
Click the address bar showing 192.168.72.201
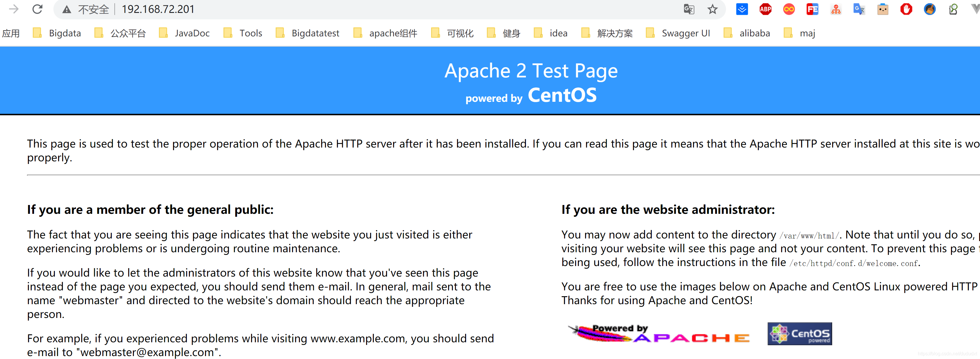[342, 9]
